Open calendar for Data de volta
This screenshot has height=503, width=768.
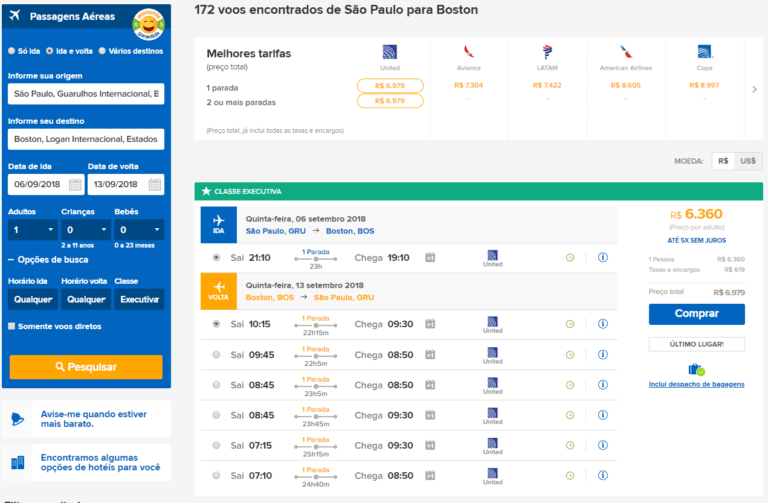point(155,185)
